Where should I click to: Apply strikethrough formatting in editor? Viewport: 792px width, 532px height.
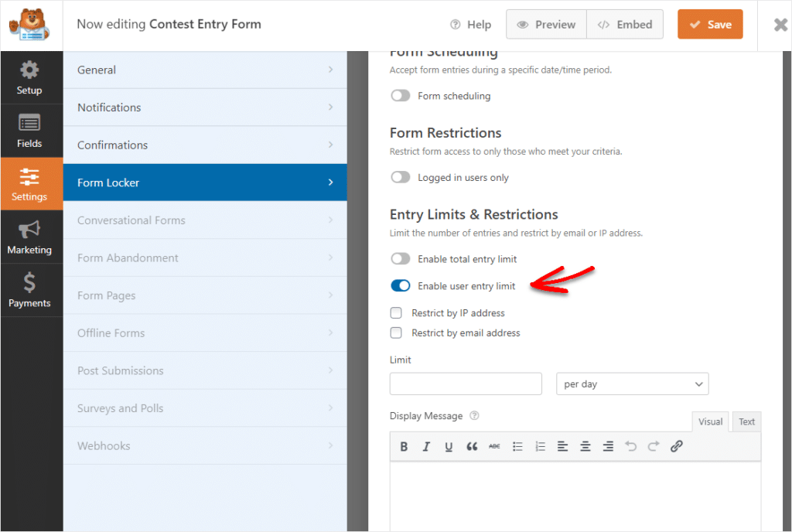[x=494, y=446]
